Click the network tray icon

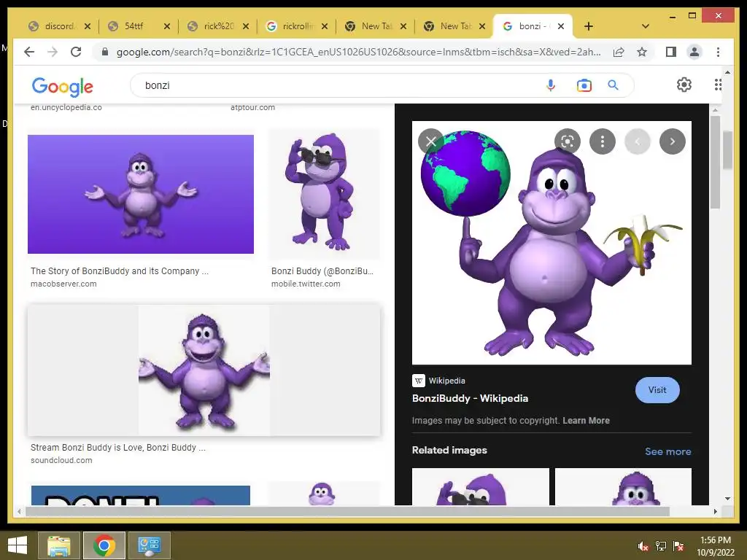(661, 546)
